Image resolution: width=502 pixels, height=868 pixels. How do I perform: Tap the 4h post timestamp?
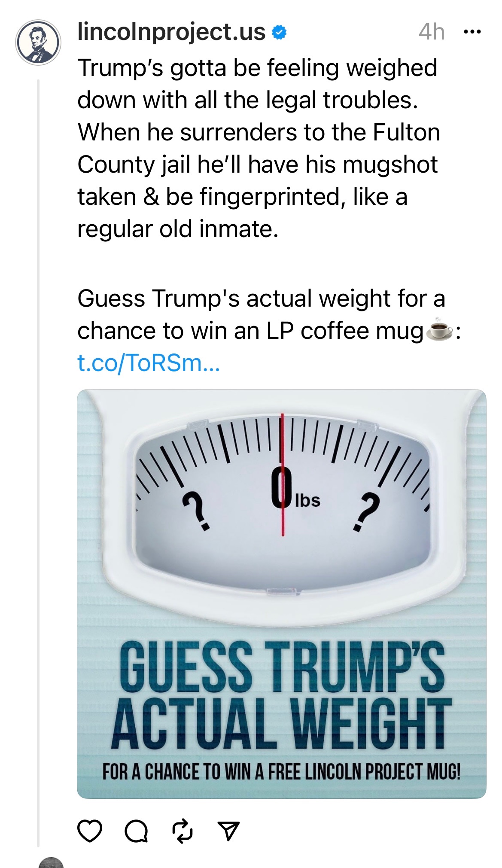click(x=432, y=32)
